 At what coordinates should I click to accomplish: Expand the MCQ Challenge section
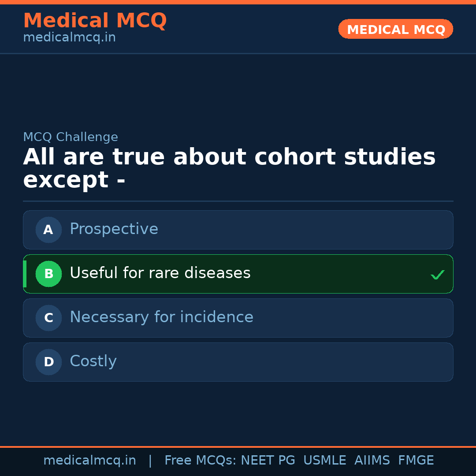point(71,137)
